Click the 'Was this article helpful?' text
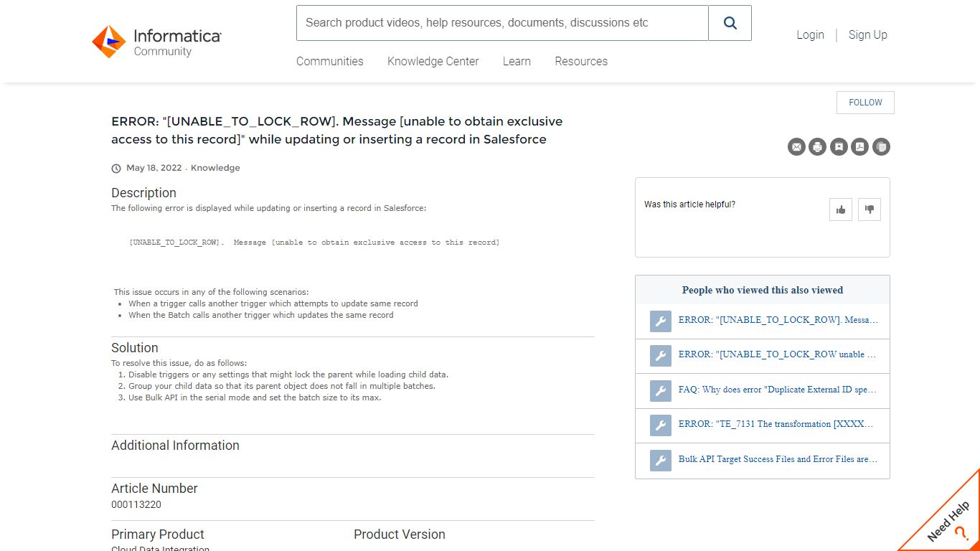980x551 pixels. coord(689,204)
